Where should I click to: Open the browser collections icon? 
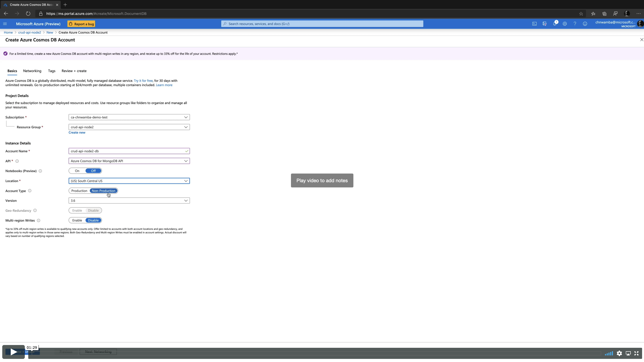tap(604, 14)
